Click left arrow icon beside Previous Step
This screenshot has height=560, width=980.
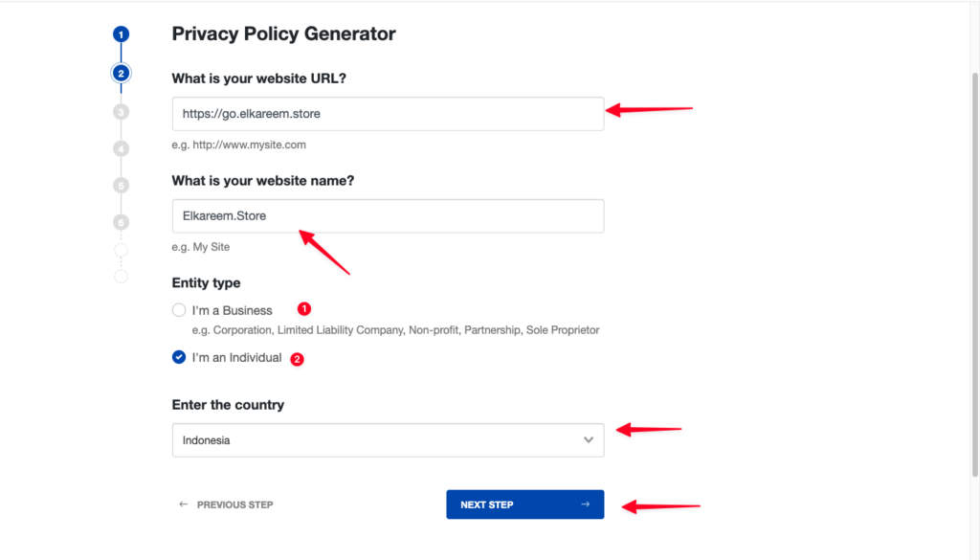[184, 504]
